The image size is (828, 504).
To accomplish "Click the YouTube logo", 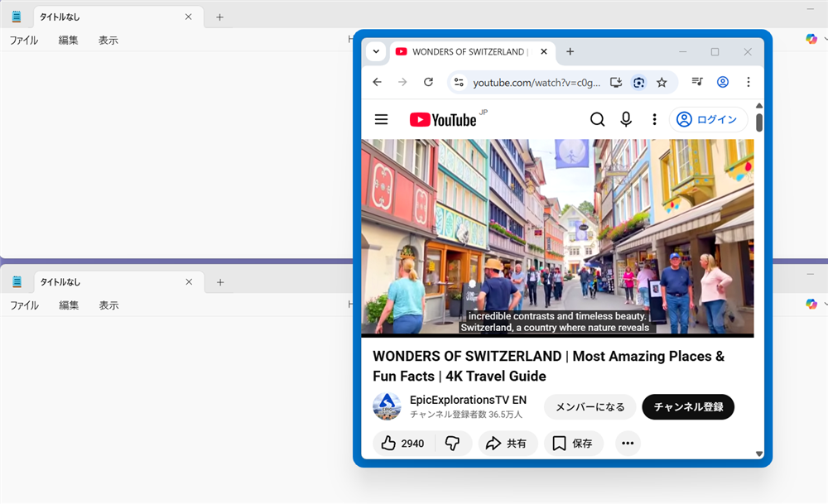I will [x=444, y=119].
